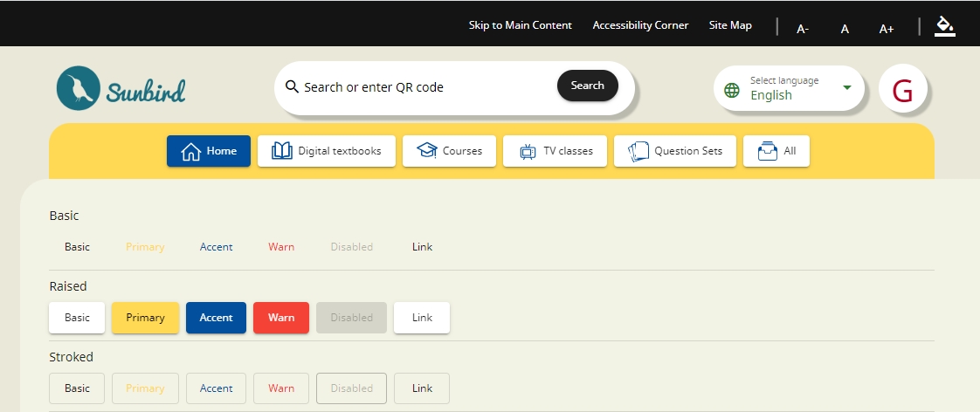Screen dimensions: 980x412
Task: Open the Digital textbooks tab
Action: coord(327,151)
